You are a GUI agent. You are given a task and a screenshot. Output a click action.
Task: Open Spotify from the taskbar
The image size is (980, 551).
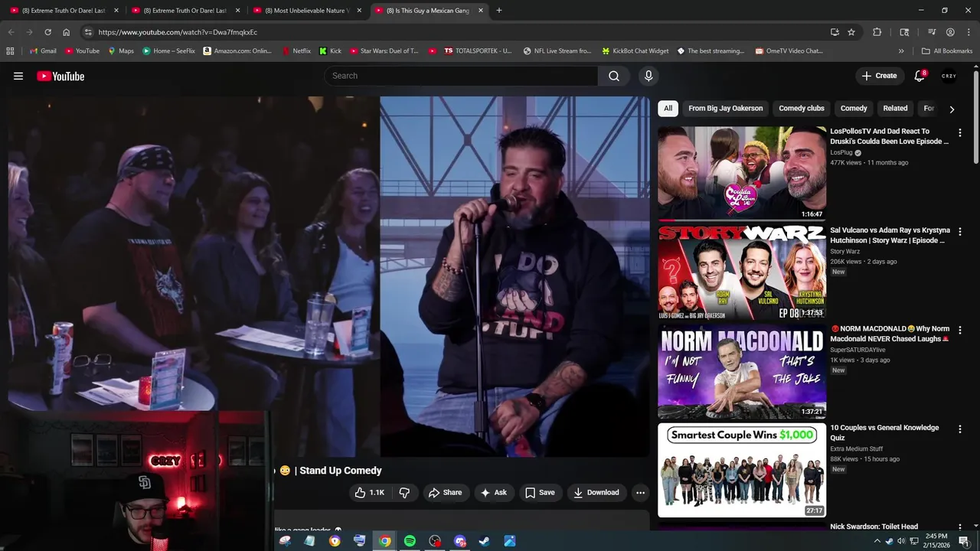(x=410, y=541)
